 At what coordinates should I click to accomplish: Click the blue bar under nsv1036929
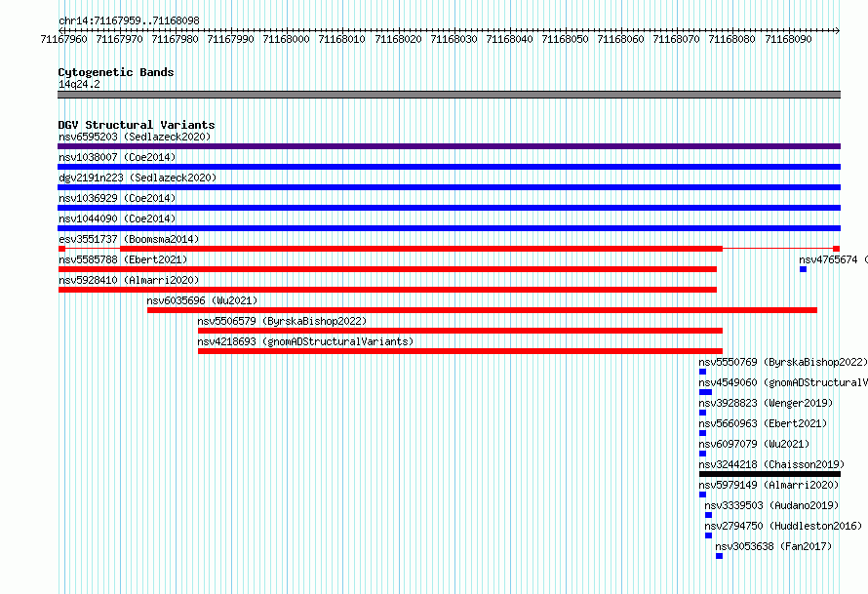coord(449,208)
